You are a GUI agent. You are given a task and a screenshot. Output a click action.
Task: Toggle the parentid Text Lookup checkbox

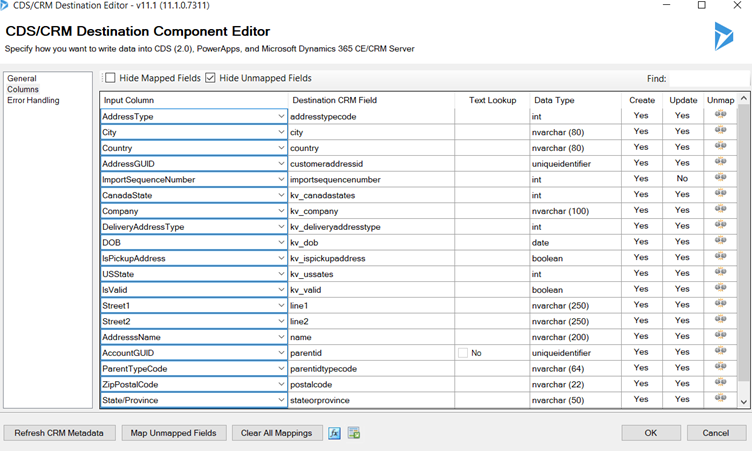463,353
